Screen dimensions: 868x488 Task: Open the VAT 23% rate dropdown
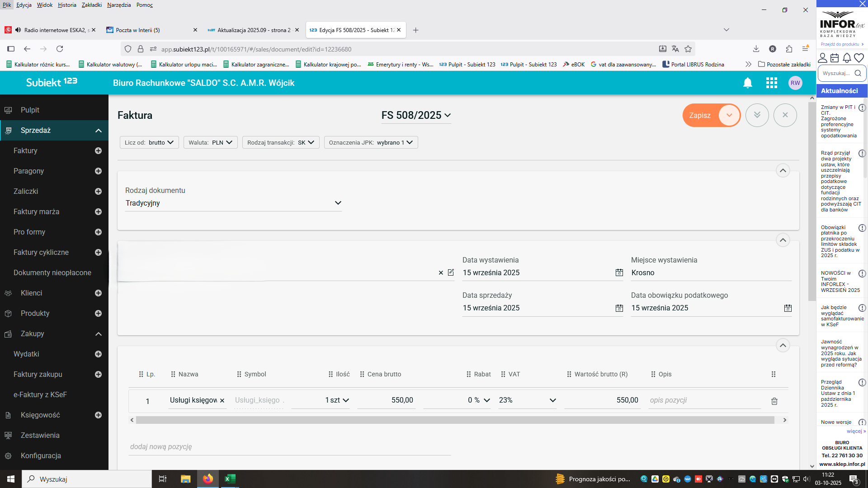tap(527, 400)
